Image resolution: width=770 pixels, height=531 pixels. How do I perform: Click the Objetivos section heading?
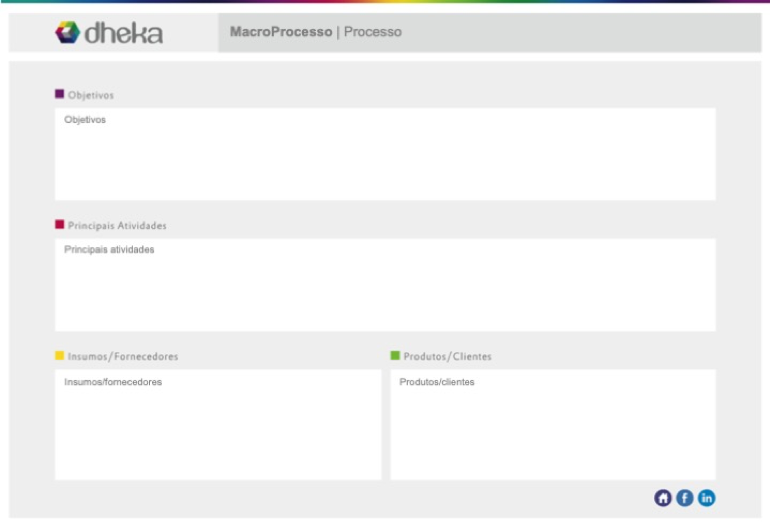[x=91, y=95]
